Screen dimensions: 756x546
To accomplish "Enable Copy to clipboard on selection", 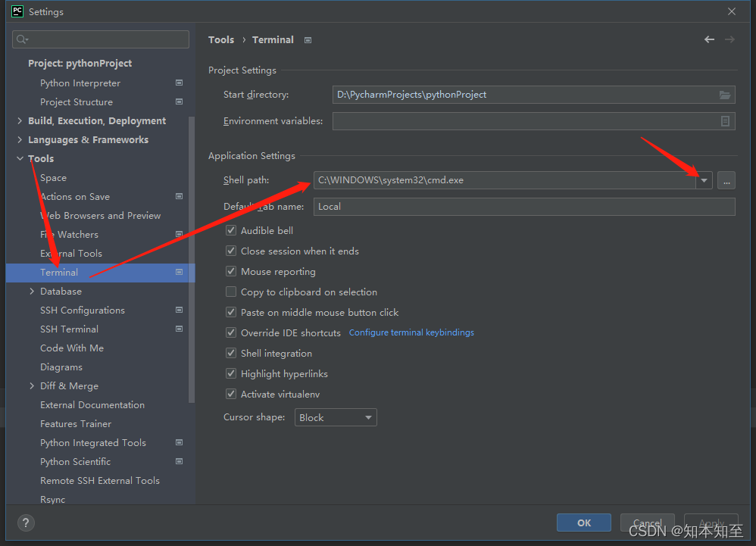I will tap(232, 292).
